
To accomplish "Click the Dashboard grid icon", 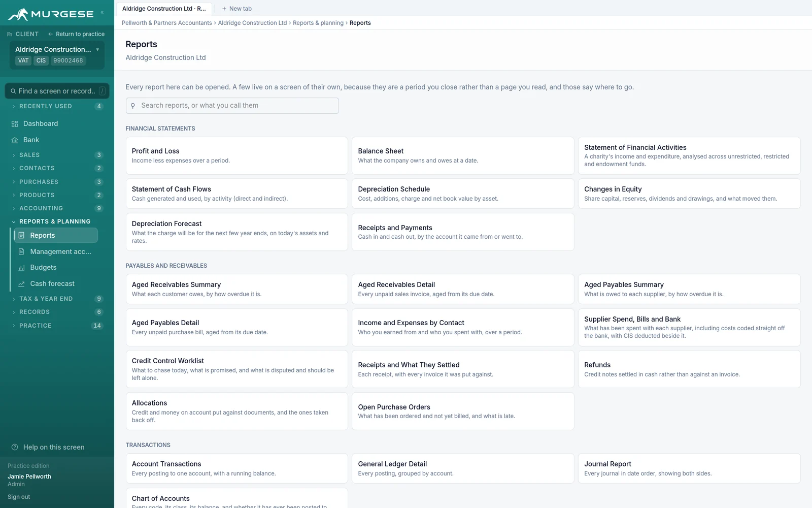I will pyautogui.click(x=15, y=124).
